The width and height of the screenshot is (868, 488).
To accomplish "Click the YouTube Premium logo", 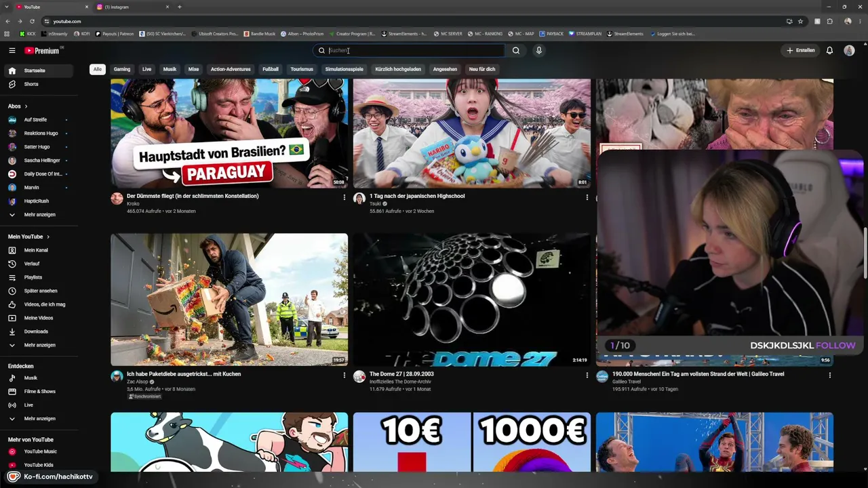I will (42, 51).
